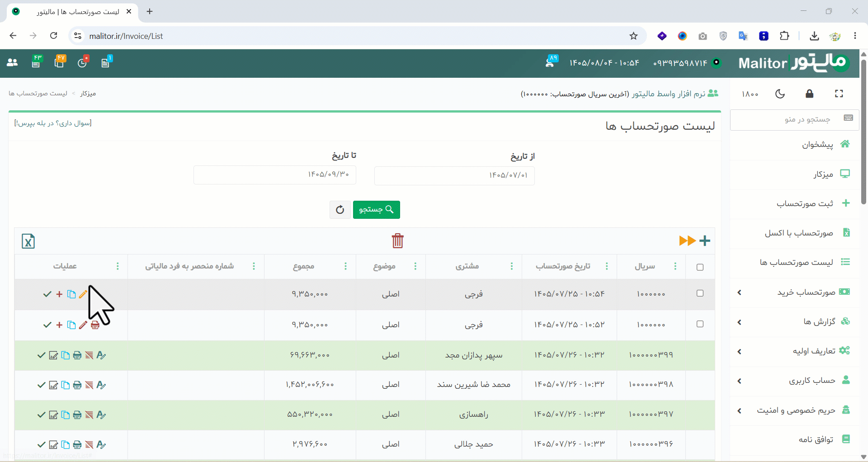
Task: Click the refresh button beside جستجو
Action: [340, 210]
